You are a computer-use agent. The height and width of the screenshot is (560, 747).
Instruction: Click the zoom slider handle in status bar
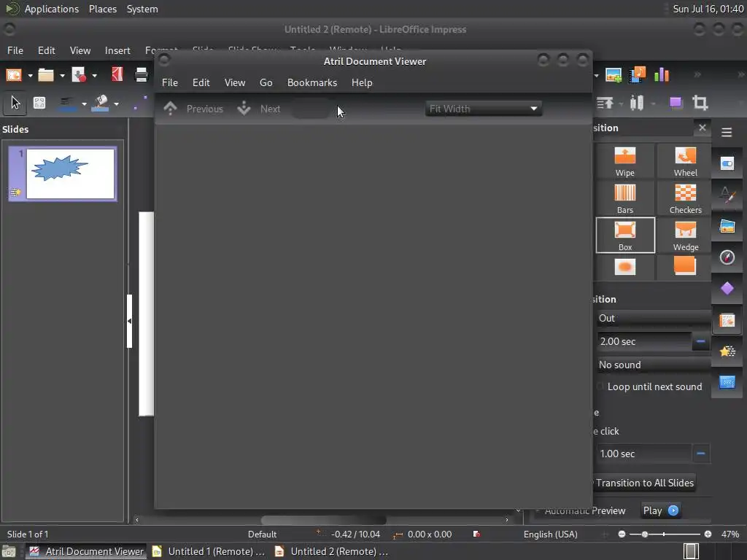(645, 534)
